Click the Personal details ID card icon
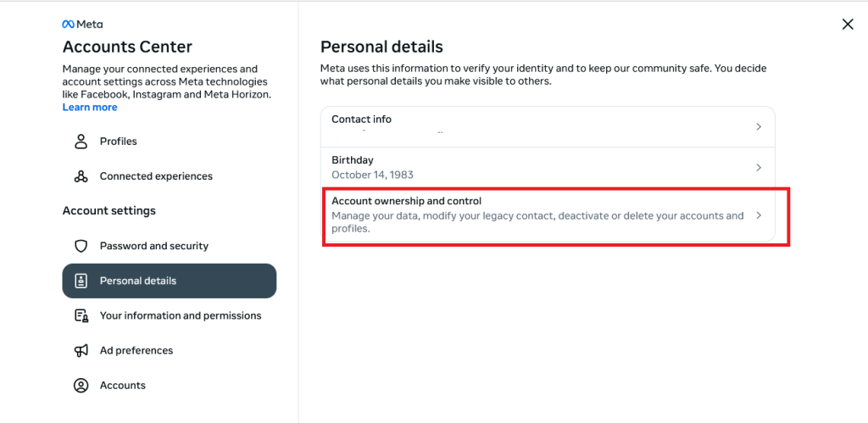Viewport: 868px width, 423px height. pyautogui.click(x=81, y=281)
